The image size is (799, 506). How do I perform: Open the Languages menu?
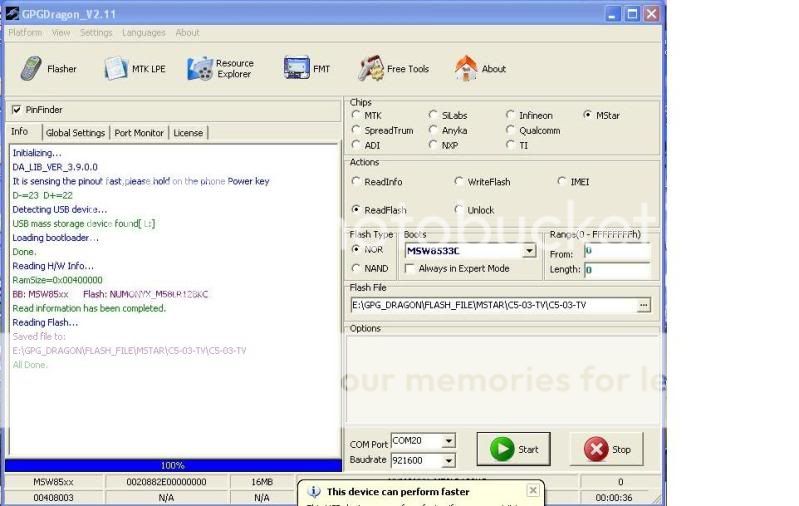(x=143, y=33)
